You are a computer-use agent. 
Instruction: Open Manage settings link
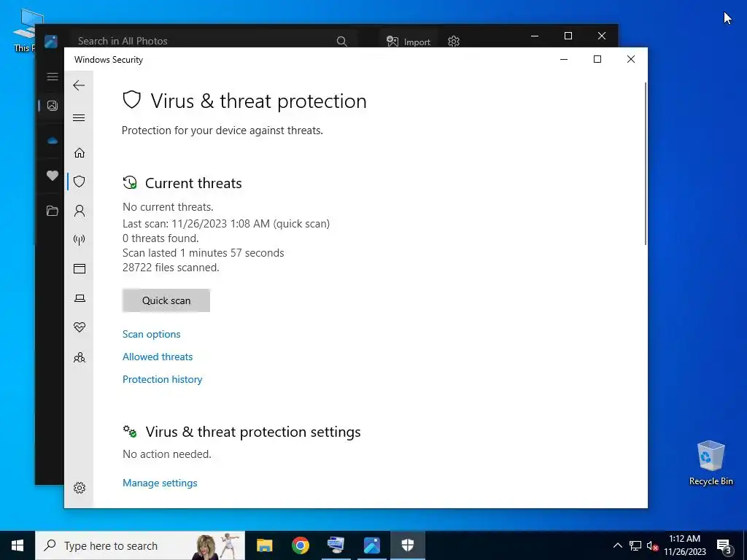click(160, 483)
